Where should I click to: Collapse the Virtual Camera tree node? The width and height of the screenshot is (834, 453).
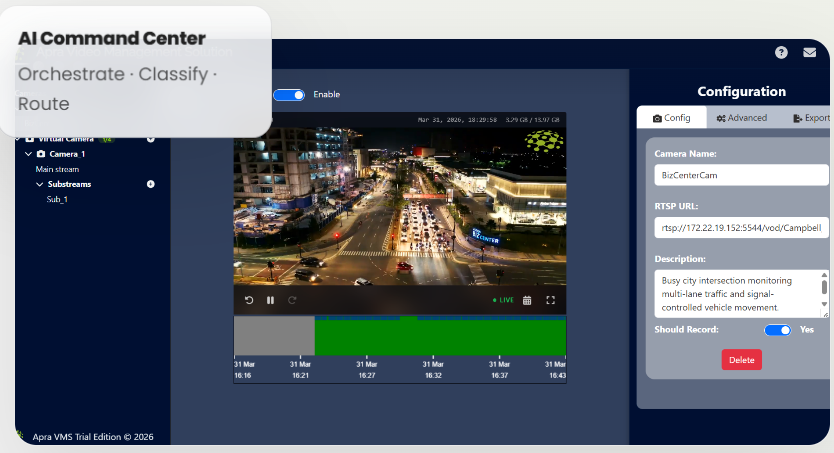tap(19, 139)
